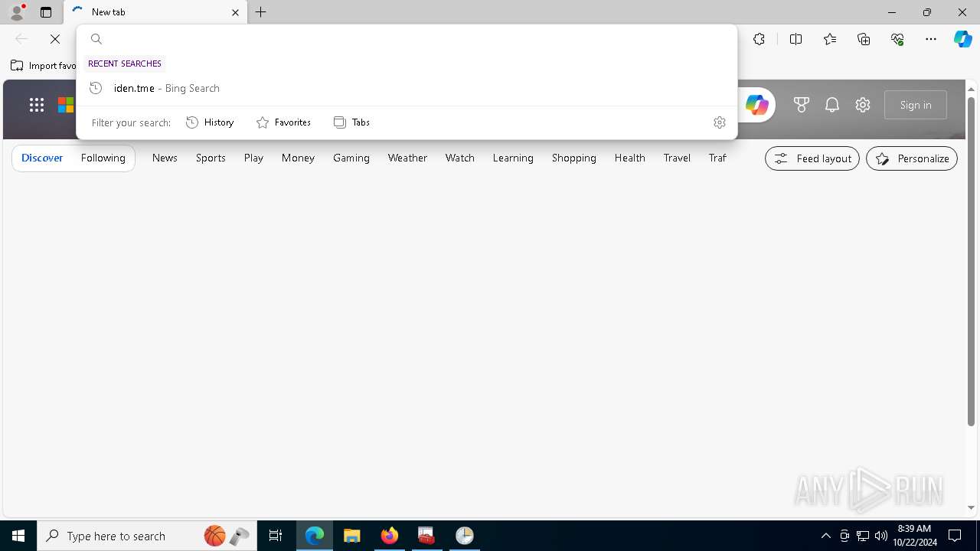980x551 pixels.
Task: Close the New tab tab
Action: click(235, 12)
